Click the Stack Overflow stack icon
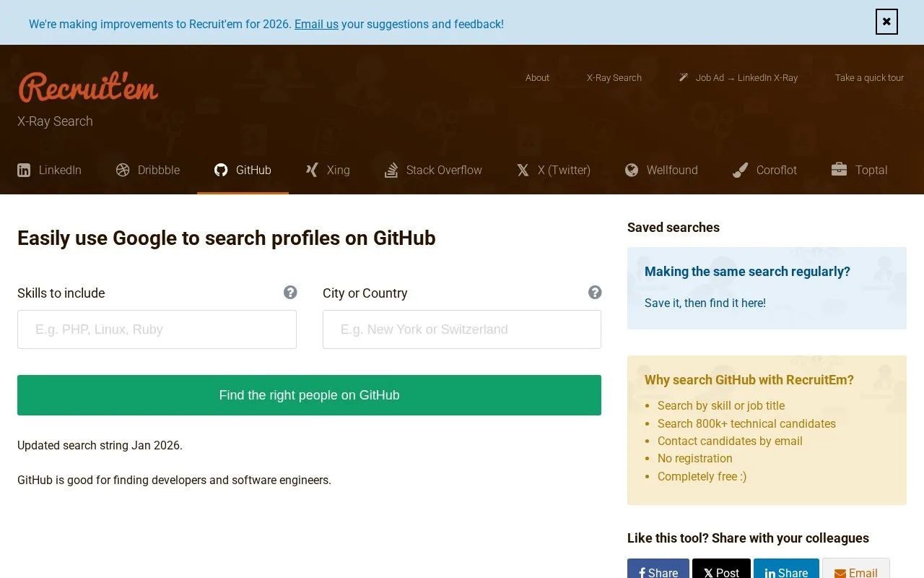Viewport: 924px width, 578px height. [391, 170]
